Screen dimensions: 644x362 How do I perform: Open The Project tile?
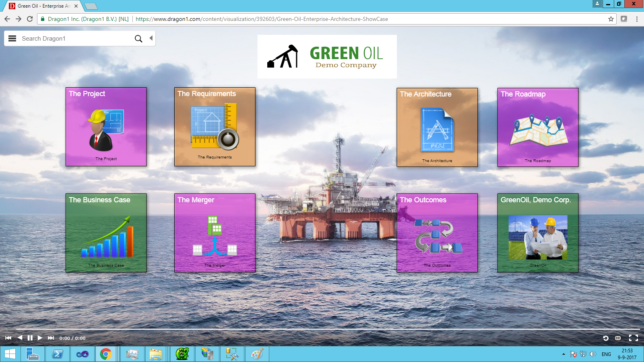tap(106, 127)
